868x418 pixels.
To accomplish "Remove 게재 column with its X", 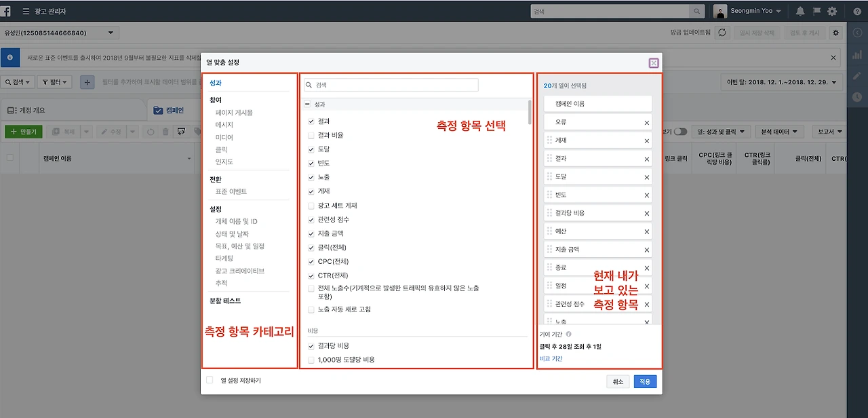I will click(x=646, y=141).
